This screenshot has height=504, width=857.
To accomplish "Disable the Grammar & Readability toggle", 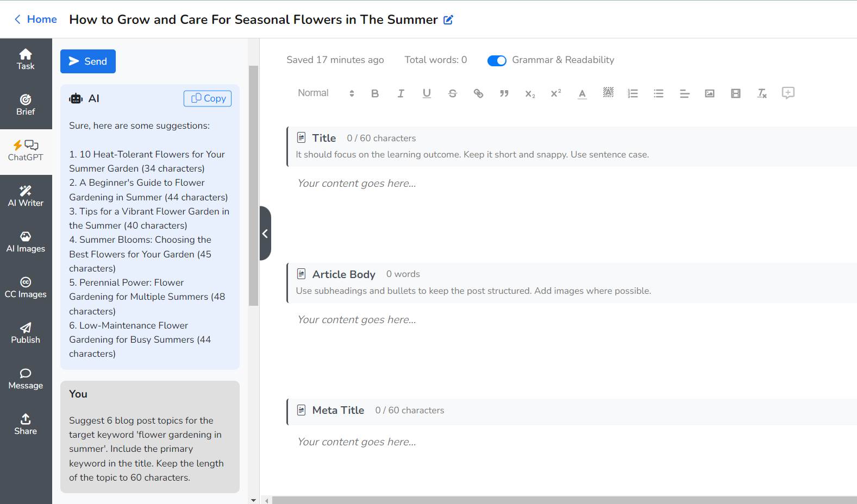I will pos(496,60).
